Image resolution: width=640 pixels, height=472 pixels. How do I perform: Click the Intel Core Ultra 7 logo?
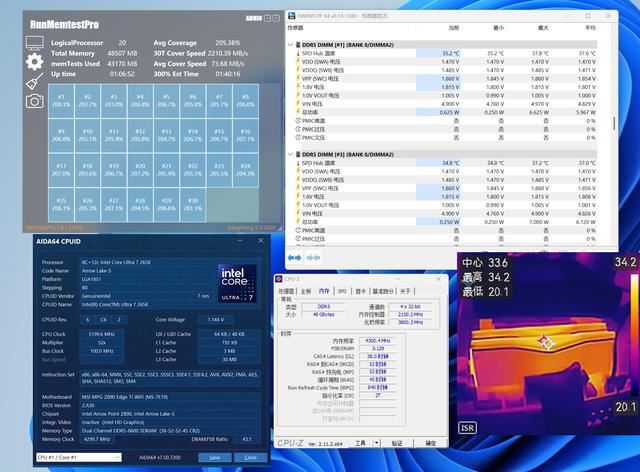[x=237, y=283]
